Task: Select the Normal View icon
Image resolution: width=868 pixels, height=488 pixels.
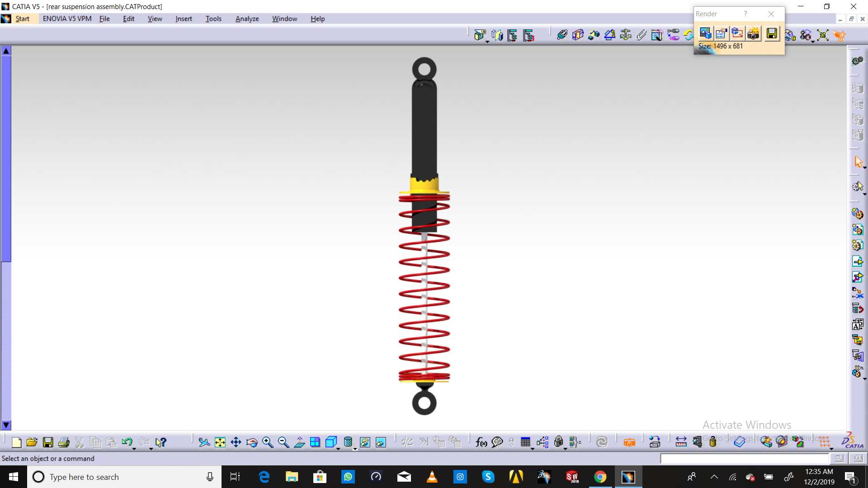Action: tap(299, 442)
